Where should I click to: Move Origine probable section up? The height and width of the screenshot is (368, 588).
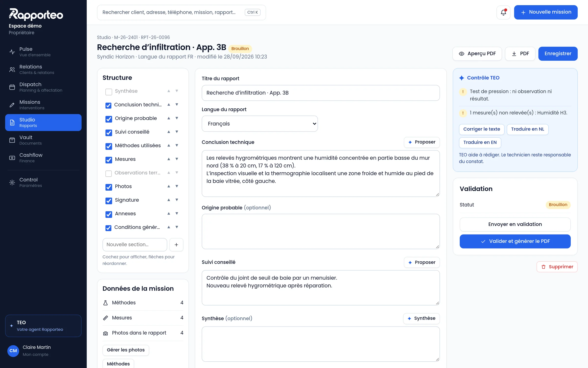click(169, 118)
